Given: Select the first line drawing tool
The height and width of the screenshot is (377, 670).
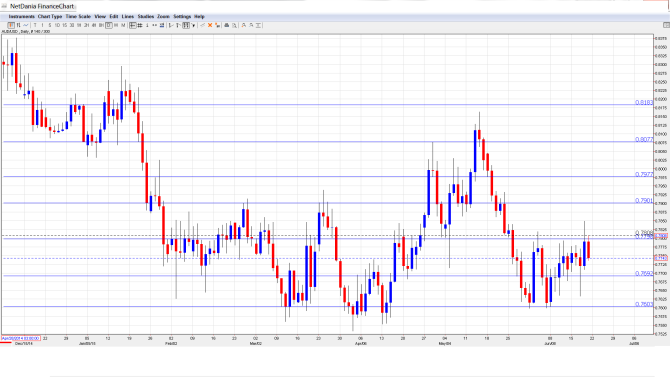Looking at the screenshot, I should click(171, 26).
